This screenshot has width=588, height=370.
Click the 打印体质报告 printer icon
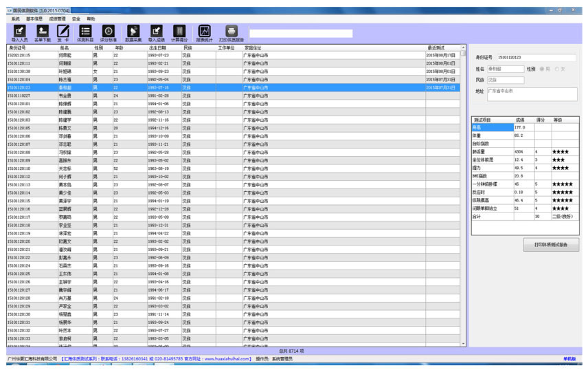click(x=231, y=32)
